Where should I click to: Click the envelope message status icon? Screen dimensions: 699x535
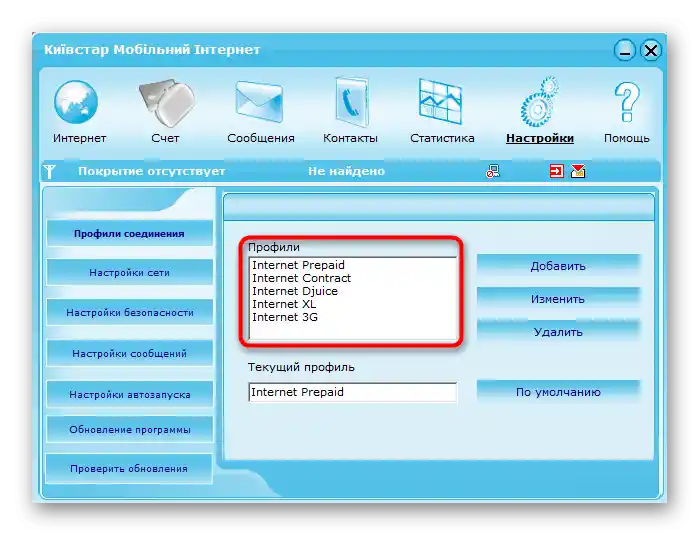pos(578,171)
